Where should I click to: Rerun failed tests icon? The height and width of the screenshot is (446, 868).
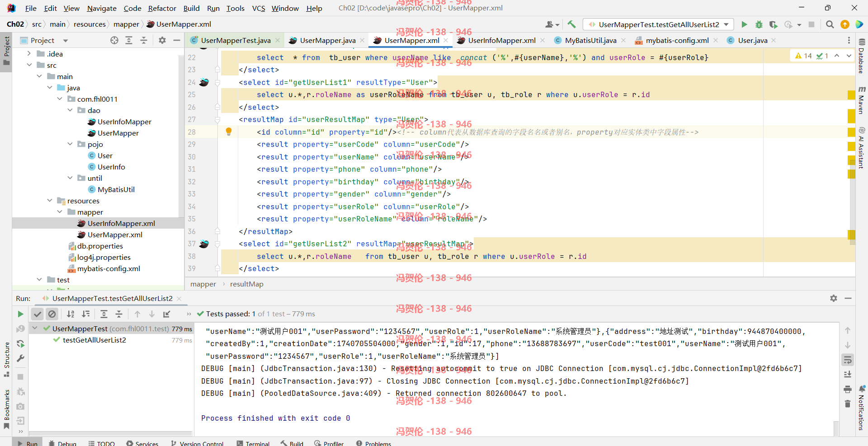20,329
